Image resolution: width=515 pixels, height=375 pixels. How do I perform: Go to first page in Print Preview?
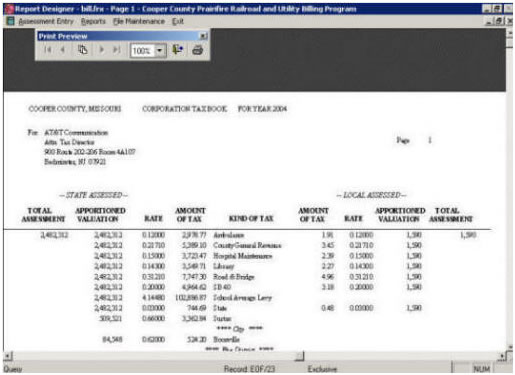tap(48, 50)
